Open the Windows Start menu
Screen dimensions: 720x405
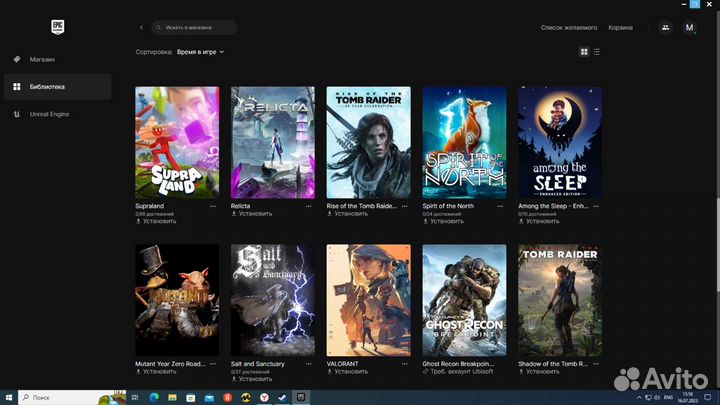(9, 397)
